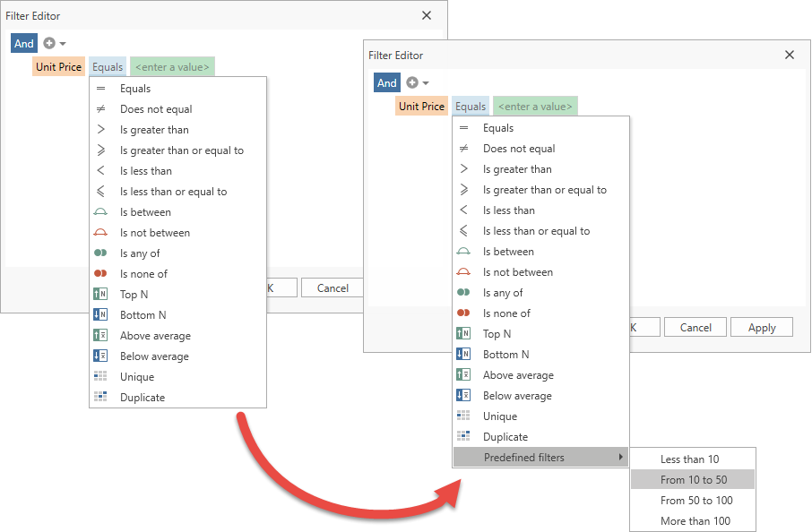
Task: Expand the Predefined filters submenu arrow
Action: coord(618,458)
